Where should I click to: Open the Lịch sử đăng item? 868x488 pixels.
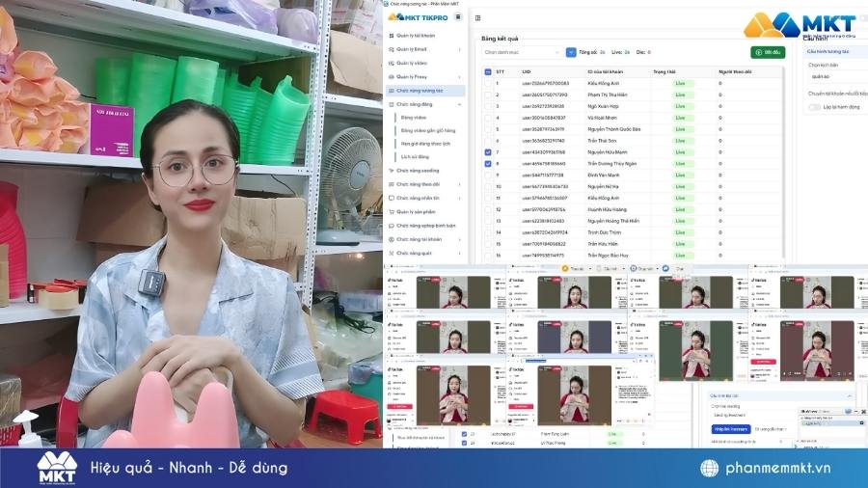[x=415, y=157]
